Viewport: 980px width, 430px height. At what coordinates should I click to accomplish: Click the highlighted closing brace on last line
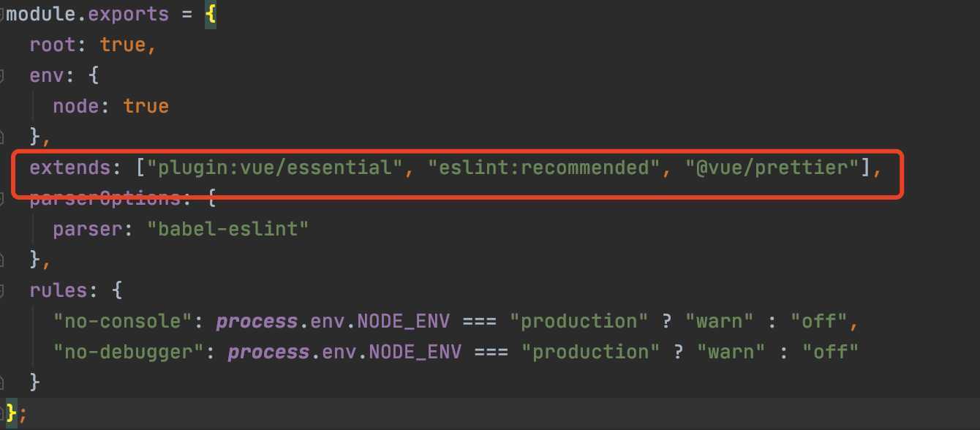tap(12, 413)
